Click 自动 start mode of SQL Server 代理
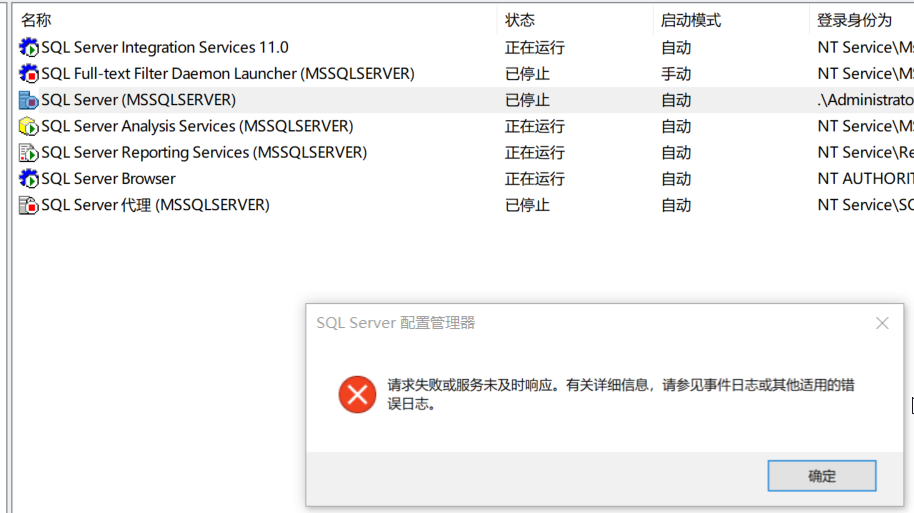Image resolution: width=914 pixels, height=513 pixels. (676, 205)
